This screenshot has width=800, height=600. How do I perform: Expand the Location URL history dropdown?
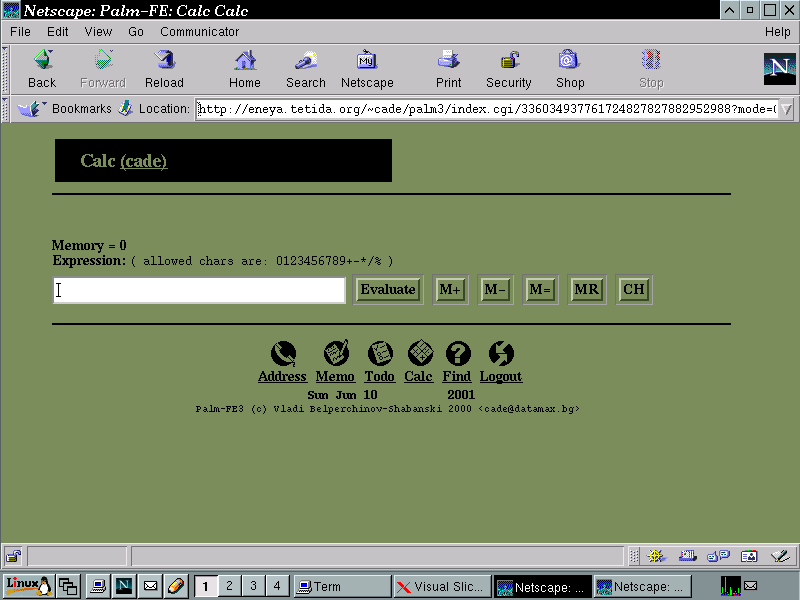[786, 109]
